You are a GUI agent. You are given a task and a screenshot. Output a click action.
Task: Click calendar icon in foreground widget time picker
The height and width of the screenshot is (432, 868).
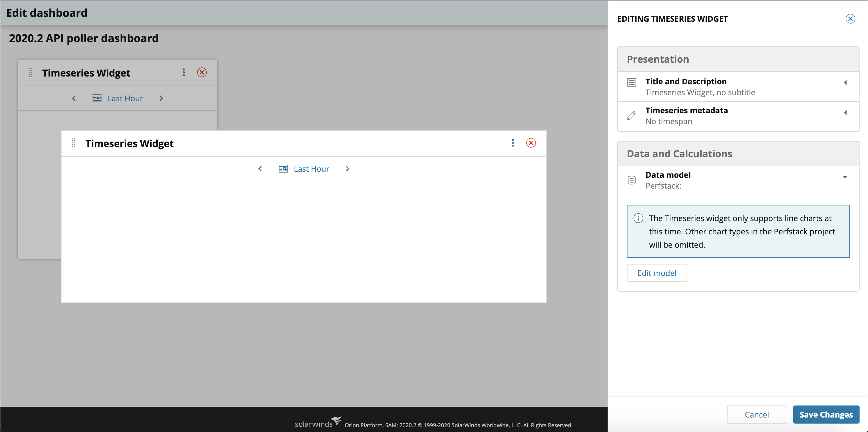point(283,169)
